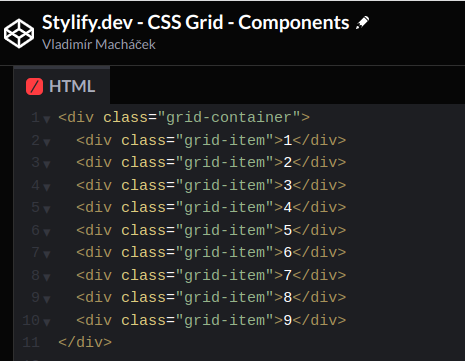Place cursor on the closing </div> line
Screen dimensions: 465x361
coord(85,342)
